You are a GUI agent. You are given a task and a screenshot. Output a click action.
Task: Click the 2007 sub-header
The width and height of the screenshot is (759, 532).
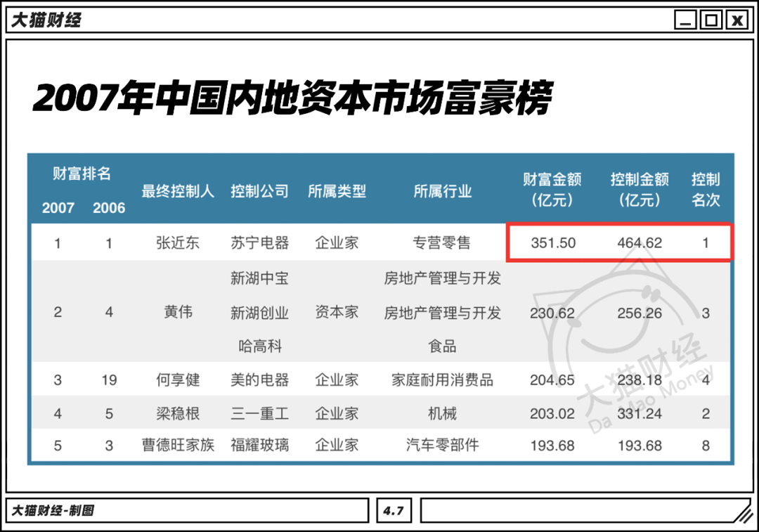(x=58, y=207)
